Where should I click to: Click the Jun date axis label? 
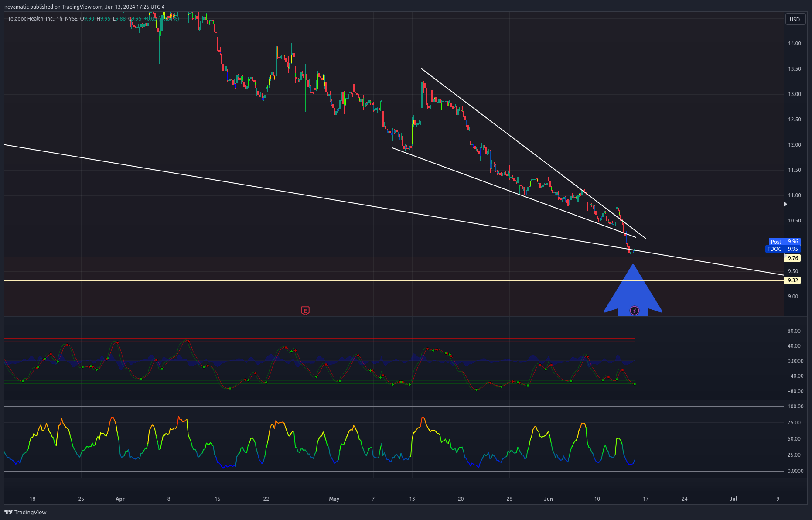pyautogui.click(x=548, y=499)
